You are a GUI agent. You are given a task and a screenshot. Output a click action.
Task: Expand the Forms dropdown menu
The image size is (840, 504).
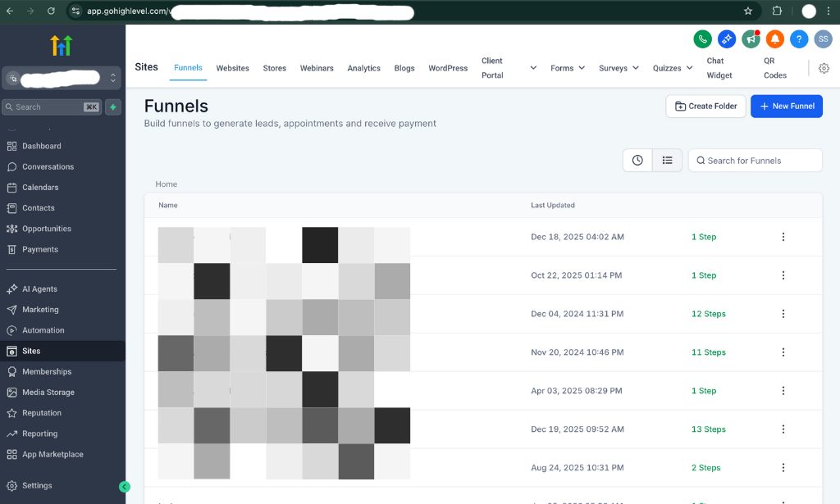568,68
